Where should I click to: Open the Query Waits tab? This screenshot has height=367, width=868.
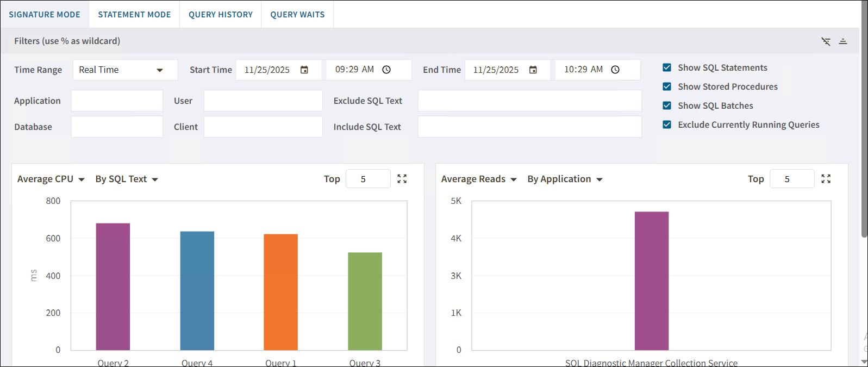click(297, 15)
